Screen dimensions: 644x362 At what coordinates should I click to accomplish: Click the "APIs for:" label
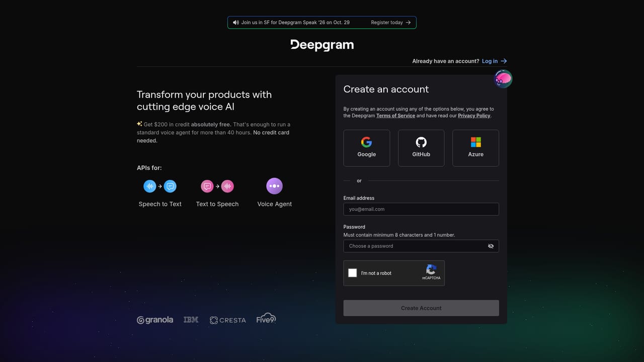149,168
